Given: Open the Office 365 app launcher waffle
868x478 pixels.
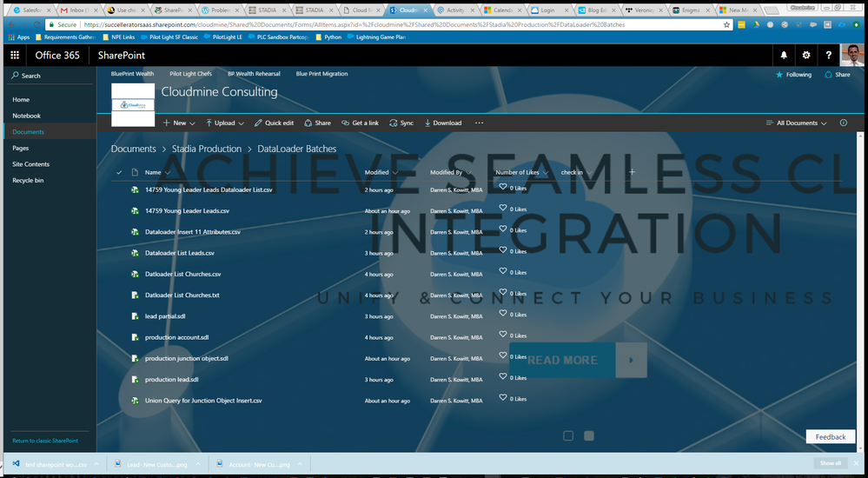Looking at the screenshot, I should coord(15,56).
